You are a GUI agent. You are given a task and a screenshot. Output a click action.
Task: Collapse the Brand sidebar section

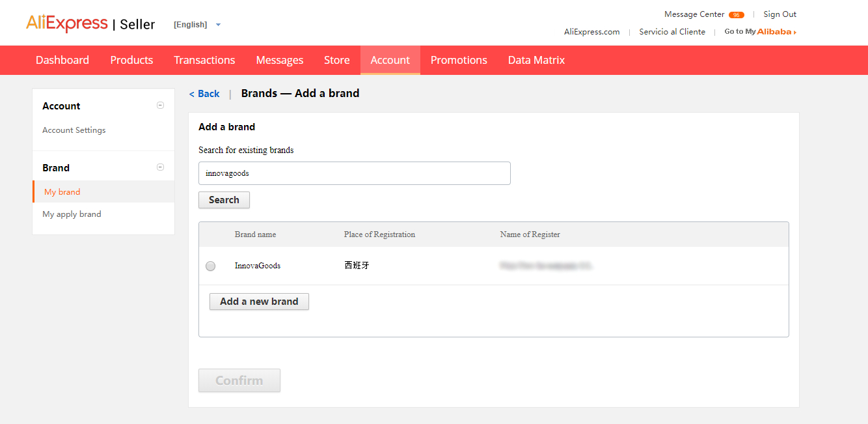[160, 167]
